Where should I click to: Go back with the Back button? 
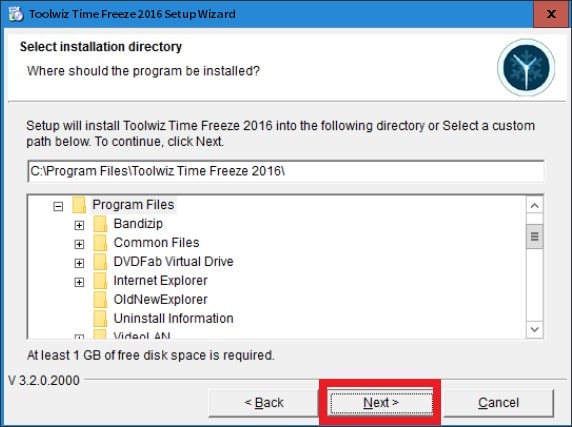pos(263,403)
